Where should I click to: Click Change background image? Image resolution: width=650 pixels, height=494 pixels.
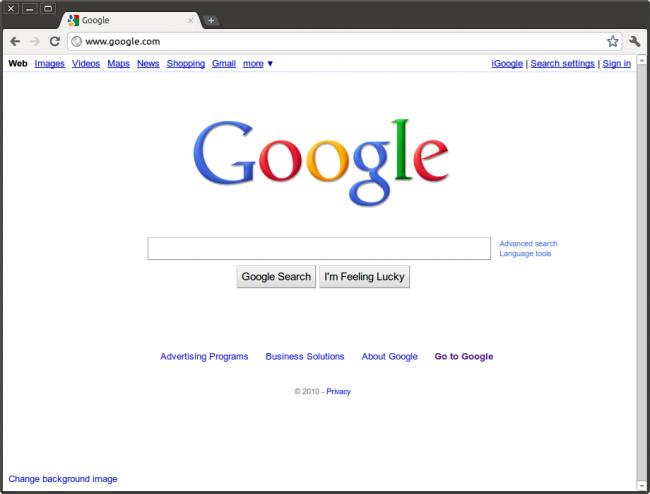pyautogui.click(x=63, y=479)
